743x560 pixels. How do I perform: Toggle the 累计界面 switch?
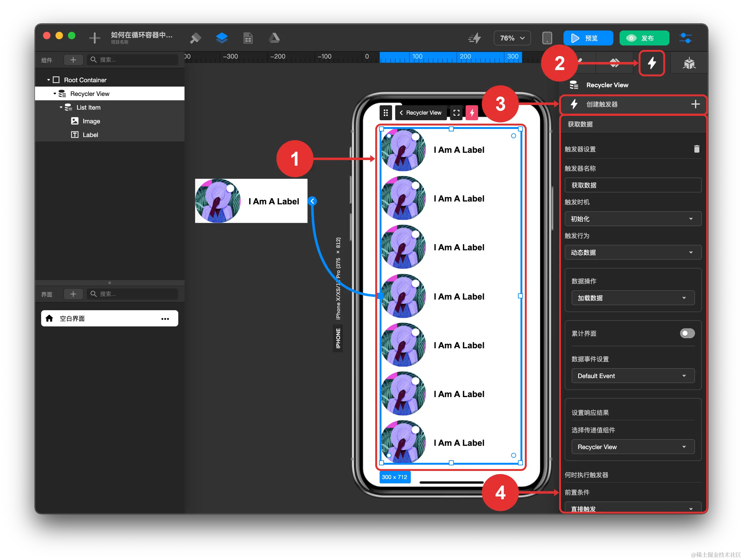(687, 333)
